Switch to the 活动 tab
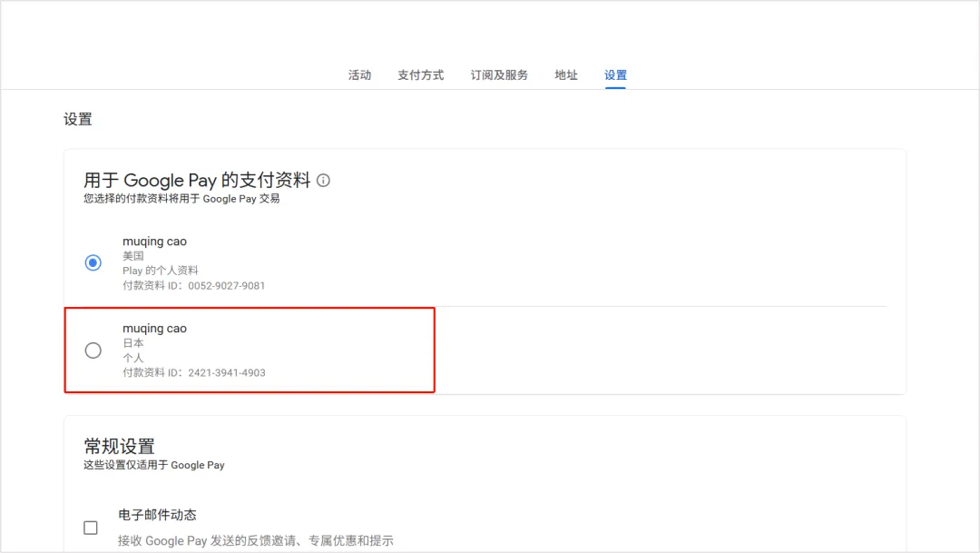Viewport: 980px width, 553px height. point(359,75)
